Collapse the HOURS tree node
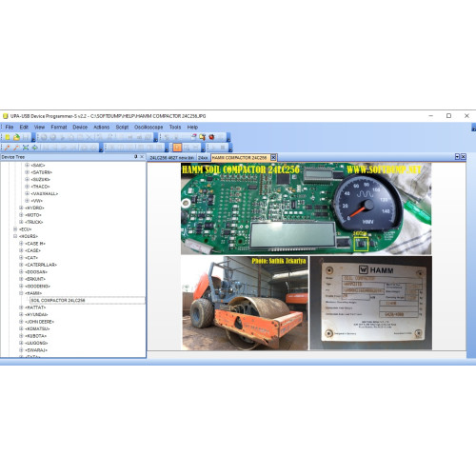The image size is (476, 476). (15, 236)
